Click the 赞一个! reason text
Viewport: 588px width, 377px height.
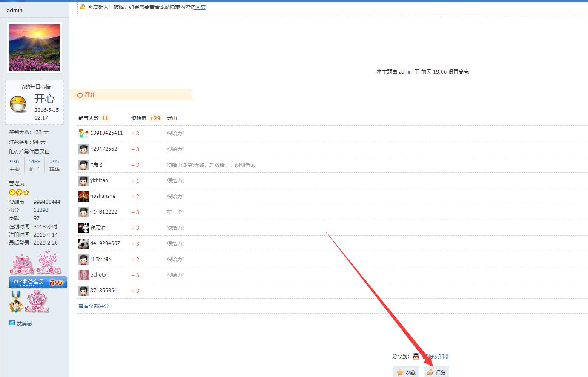tap(175, 212)
